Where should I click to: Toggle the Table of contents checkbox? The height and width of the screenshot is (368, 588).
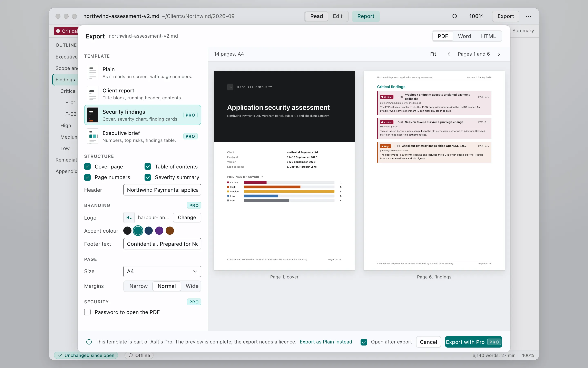tap(148, 167)
